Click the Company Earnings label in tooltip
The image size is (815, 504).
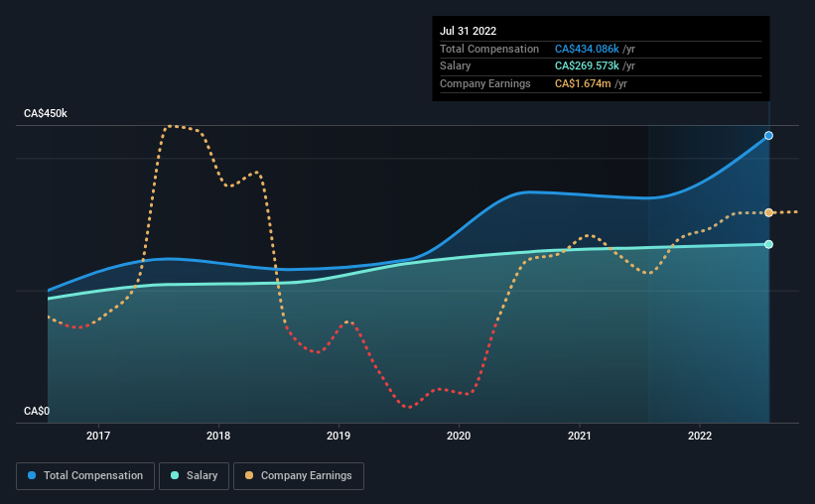tap(485, 83)
